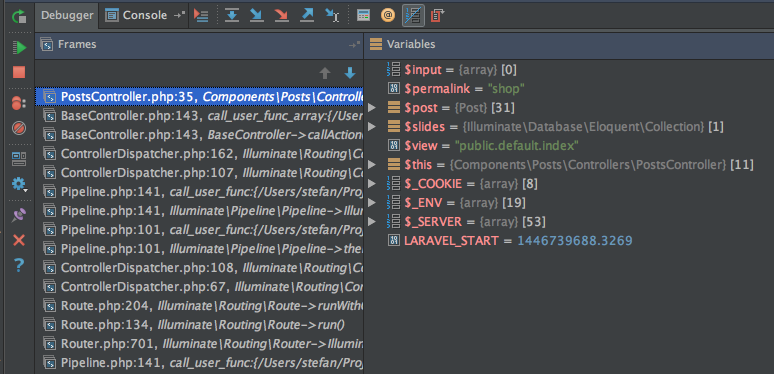Expand the $this PostsController variable

[372, 164]
